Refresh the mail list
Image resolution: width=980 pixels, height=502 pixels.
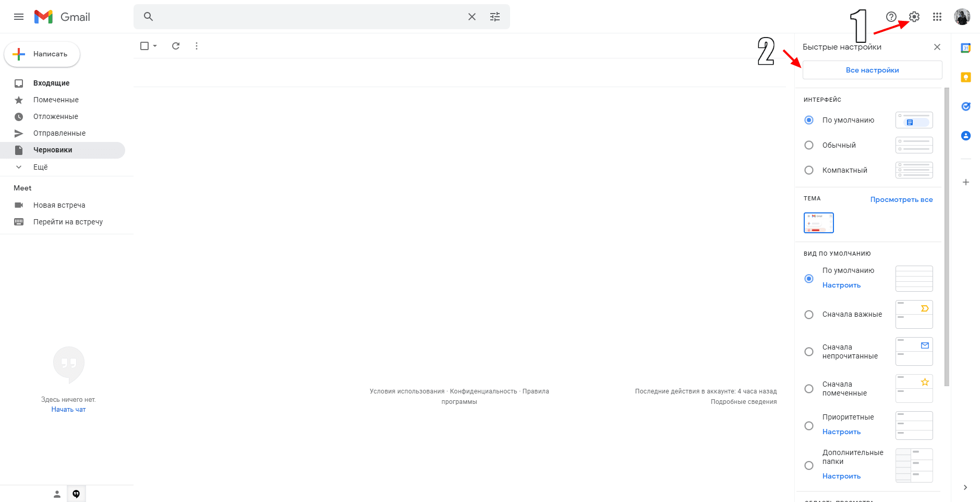pyautogui.click(x=176, y=46)
